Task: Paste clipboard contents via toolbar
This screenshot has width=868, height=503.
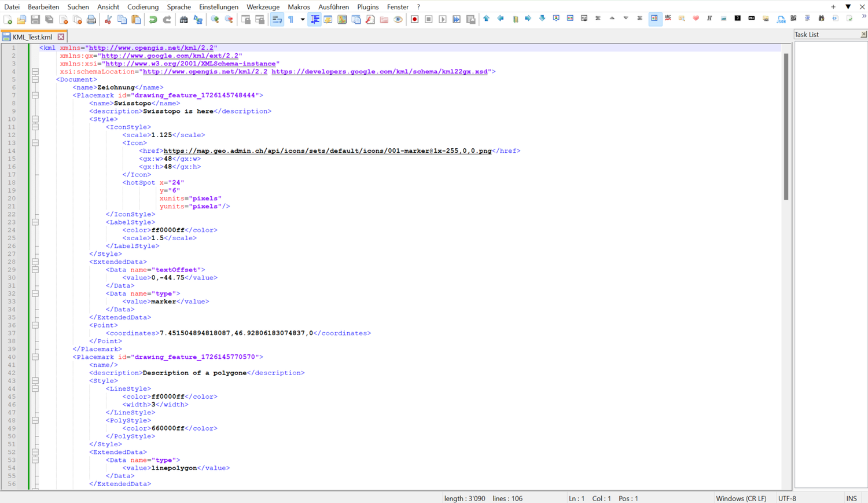Action: click(135, 19)
